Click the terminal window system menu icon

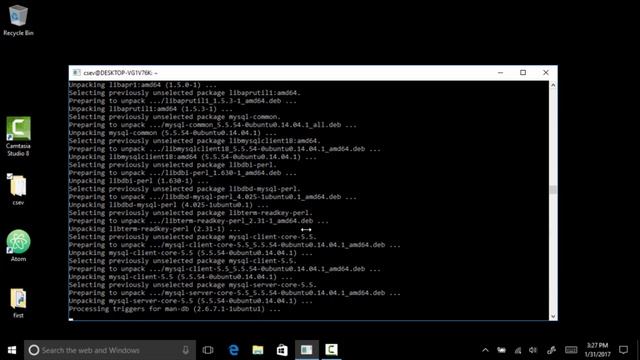point(76,73)
